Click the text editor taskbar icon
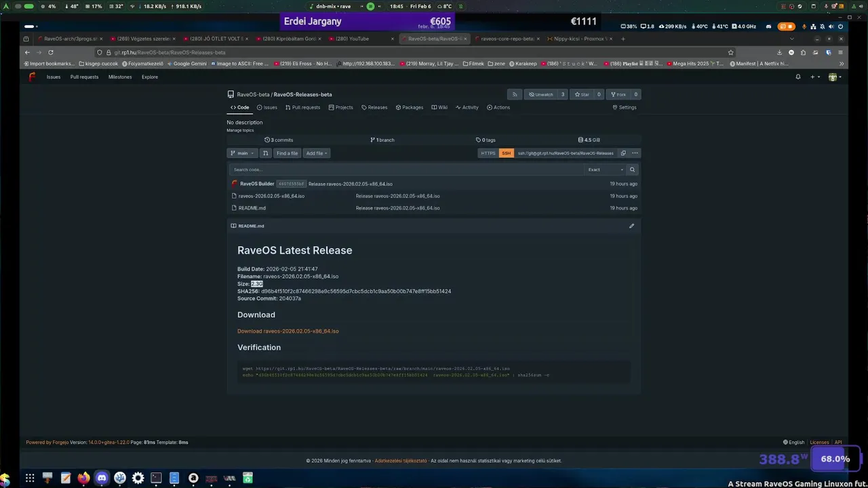 pos(66,478)
